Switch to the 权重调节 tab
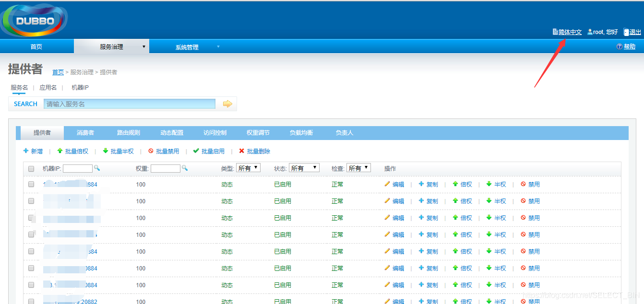The width and height of the screenshot is (644, 304). (258, 133)
